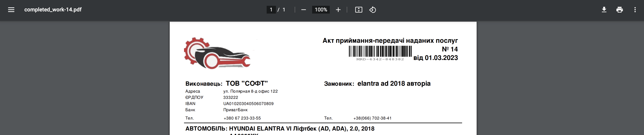Click the completed_work-14.pdf file title
Image resolution: width=644 pixels, height=135 pixels.
coord(53,10)
